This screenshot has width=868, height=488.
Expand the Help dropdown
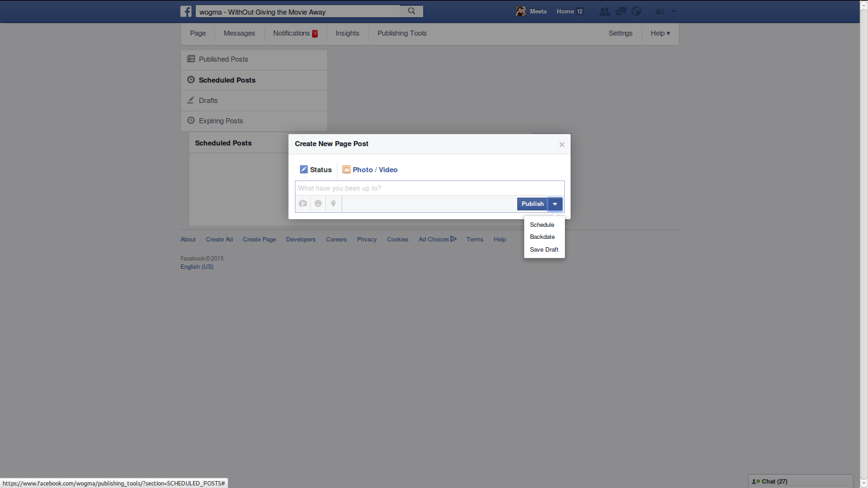click(660, 33)
